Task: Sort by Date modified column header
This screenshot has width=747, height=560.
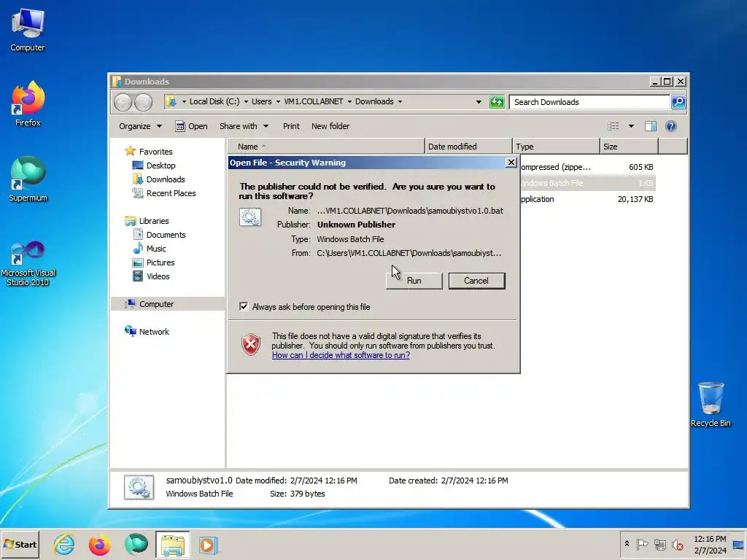Action: point(468,147)
